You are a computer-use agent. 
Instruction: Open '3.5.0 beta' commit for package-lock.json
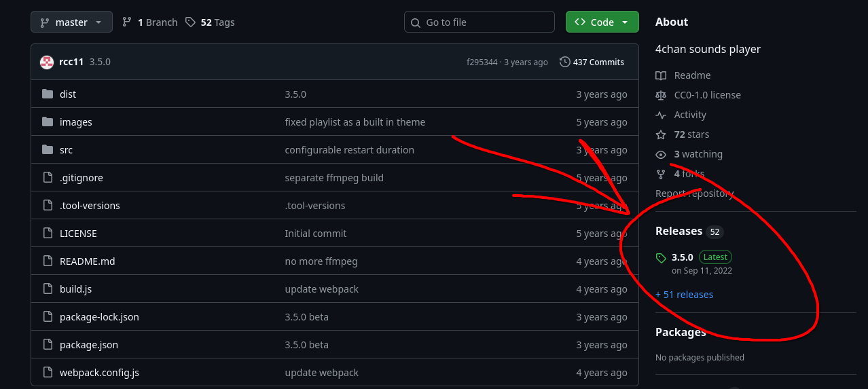(307, 317)
